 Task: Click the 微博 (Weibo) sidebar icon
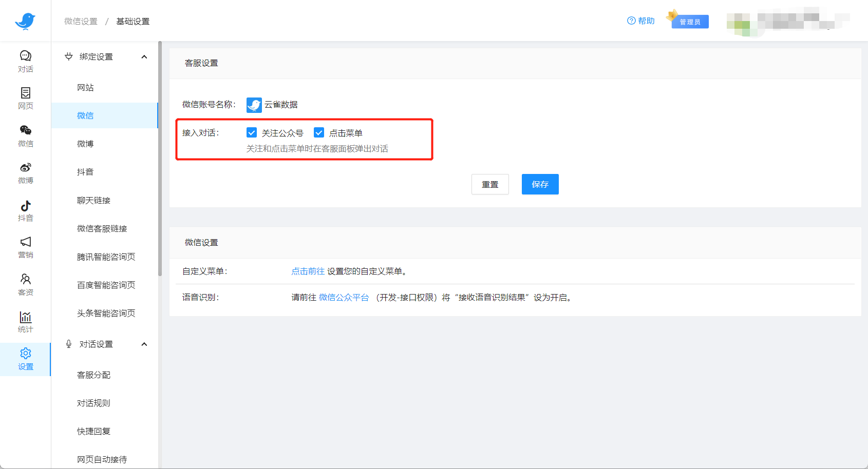[x=25, y=173]
